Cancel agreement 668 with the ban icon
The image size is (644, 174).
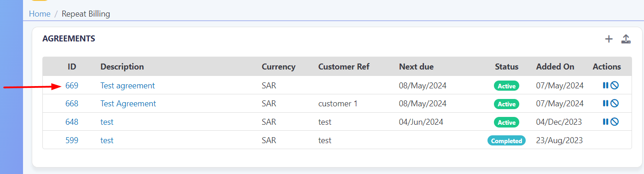coord(615,104)
